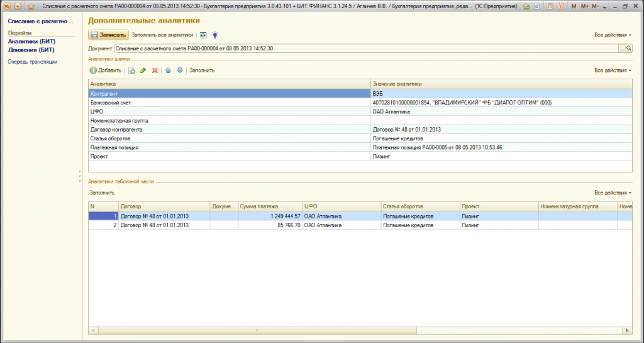The image size is (644, 343).
Task: Open the history bookmark page icon
Action: [x=537, y=6]
